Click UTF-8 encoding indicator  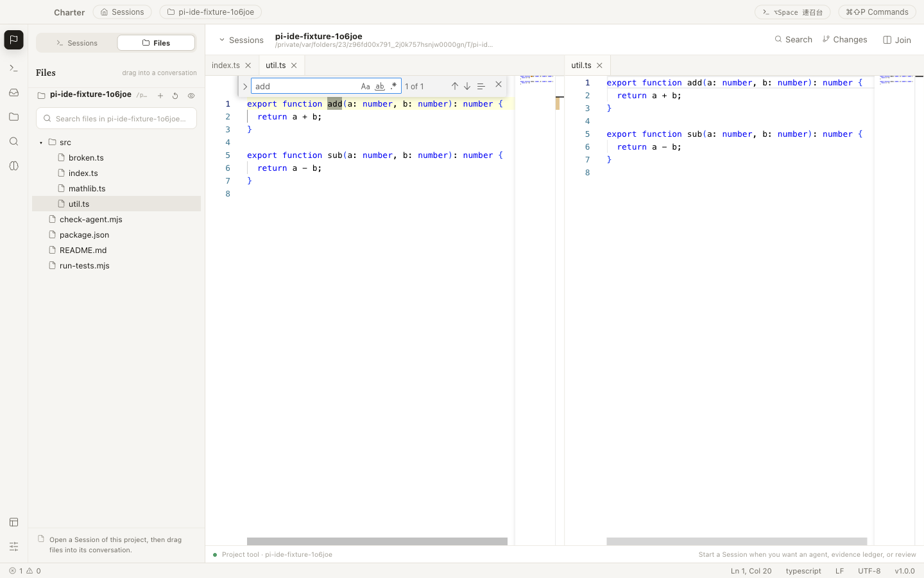pyautogui.click(x=869, y=571)
